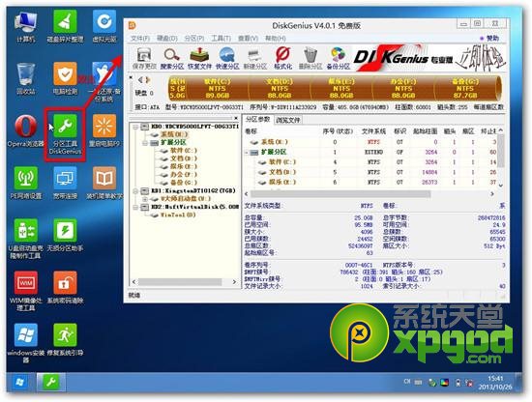The width and height of the screenshot is (532, 402).
Task: Switch to the 浏览文件 tab
Action: pyautogui.click(x=287, y=120)
